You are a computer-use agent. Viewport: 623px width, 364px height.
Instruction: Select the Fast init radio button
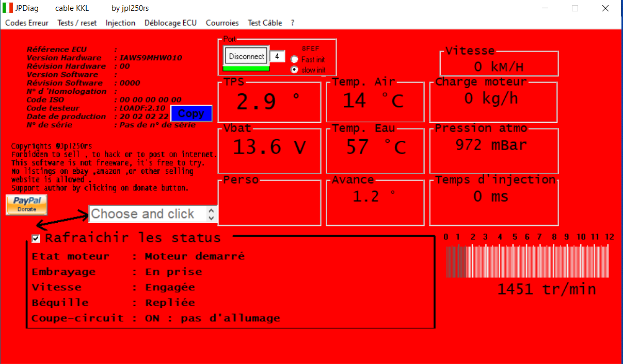(294, 59)
